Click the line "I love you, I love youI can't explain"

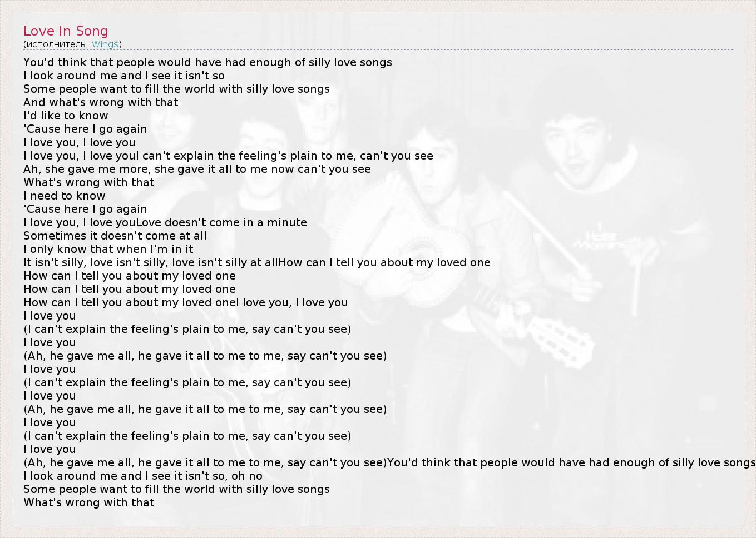(228, 156)
